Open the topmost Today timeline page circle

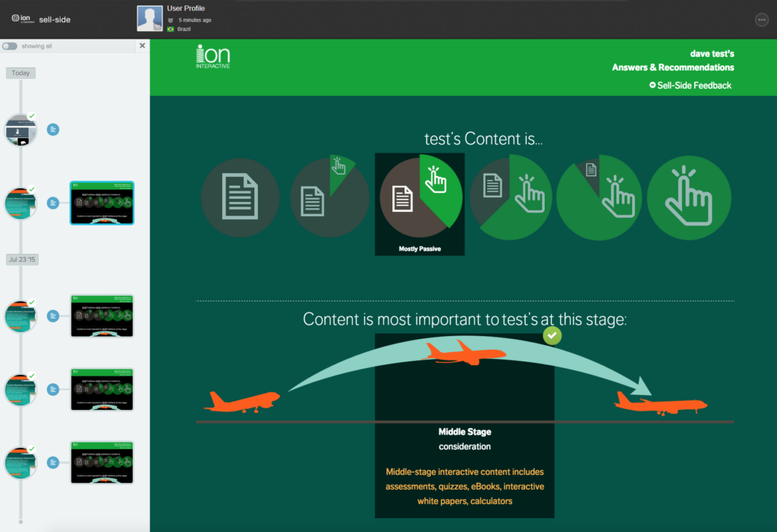[20, 130]
